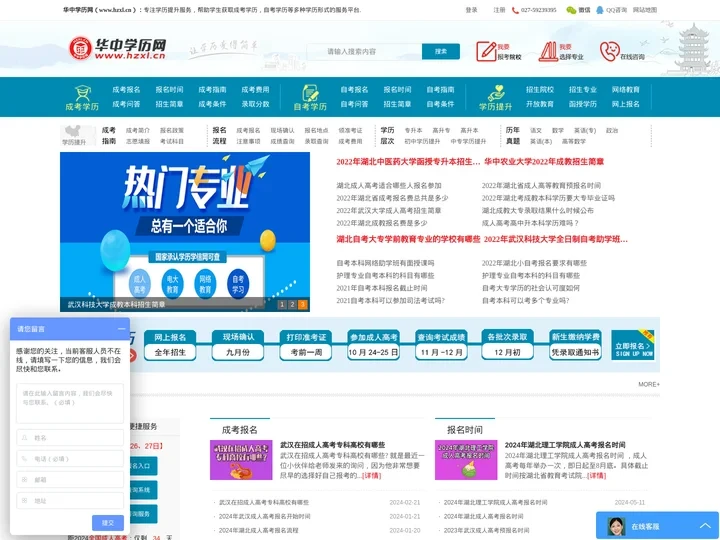Open 录取分数 in the navigation bar

[255, 104]
